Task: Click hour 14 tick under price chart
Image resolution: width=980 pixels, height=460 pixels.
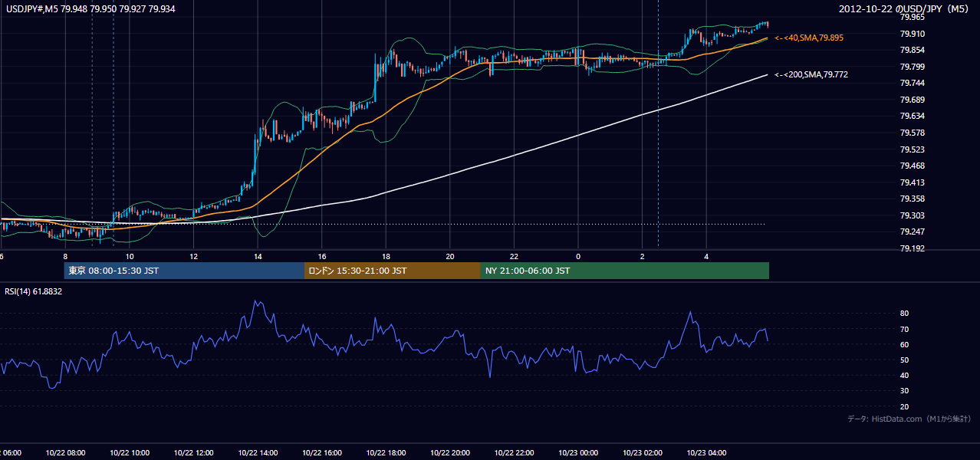Action: pyautogui.click(x=258, y=257)
